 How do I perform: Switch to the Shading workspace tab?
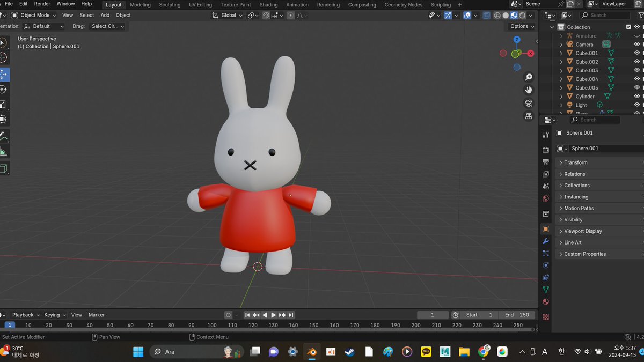(268, 5)
